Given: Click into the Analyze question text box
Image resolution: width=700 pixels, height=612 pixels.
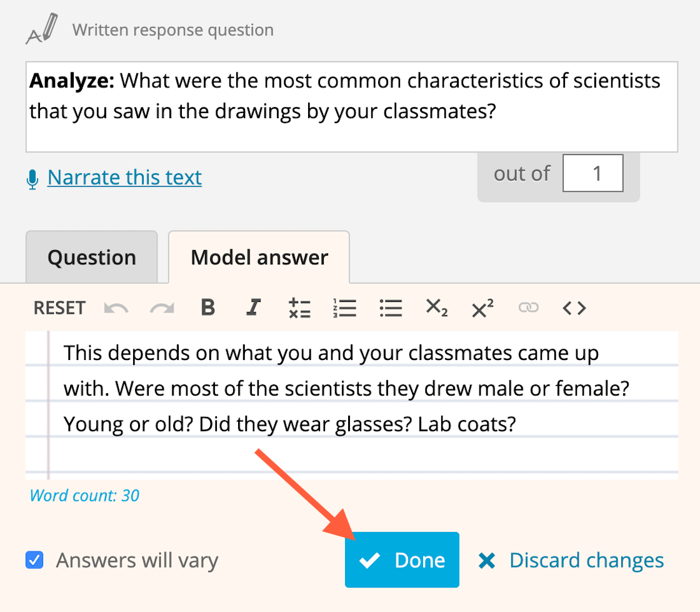Looking at the screenshot, I should click(351, 106).
